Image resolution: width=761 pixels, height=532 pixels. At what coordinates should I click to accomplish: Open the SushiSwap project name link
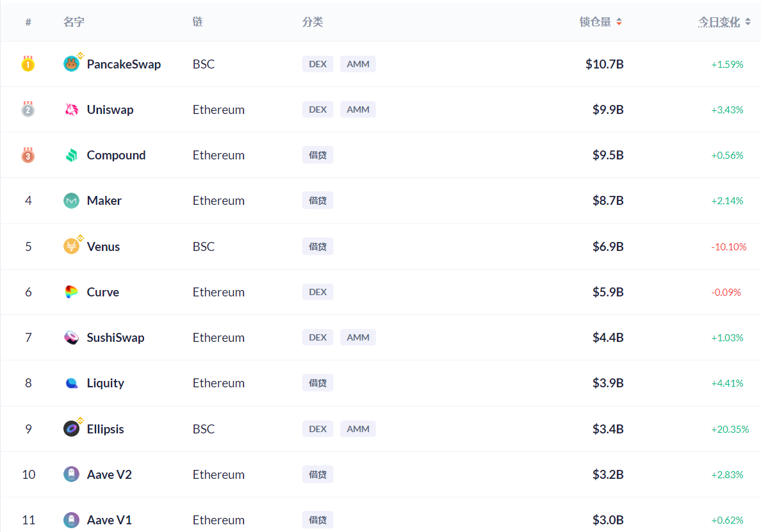(115, 337)
